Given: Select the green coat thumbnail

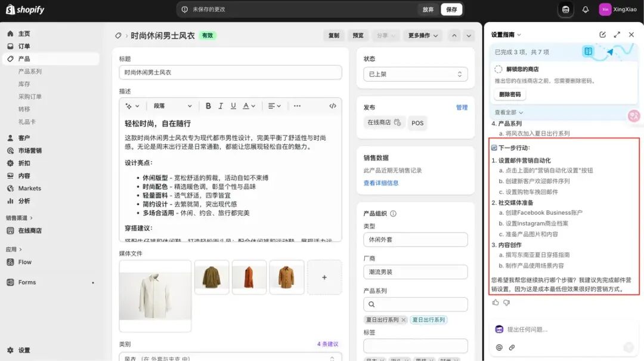Looking at the screenshot, I should pos(212,277).
